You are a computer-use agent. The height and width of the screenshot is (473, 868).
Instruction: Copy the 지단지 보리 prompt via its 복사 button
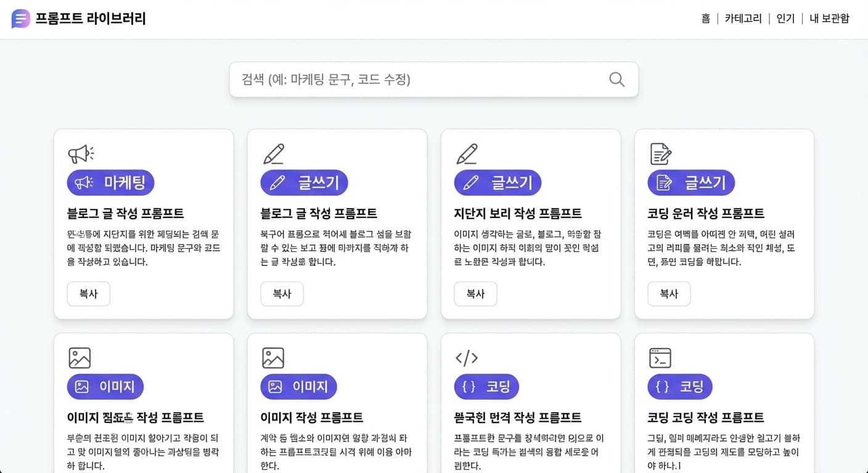point(475,294)
